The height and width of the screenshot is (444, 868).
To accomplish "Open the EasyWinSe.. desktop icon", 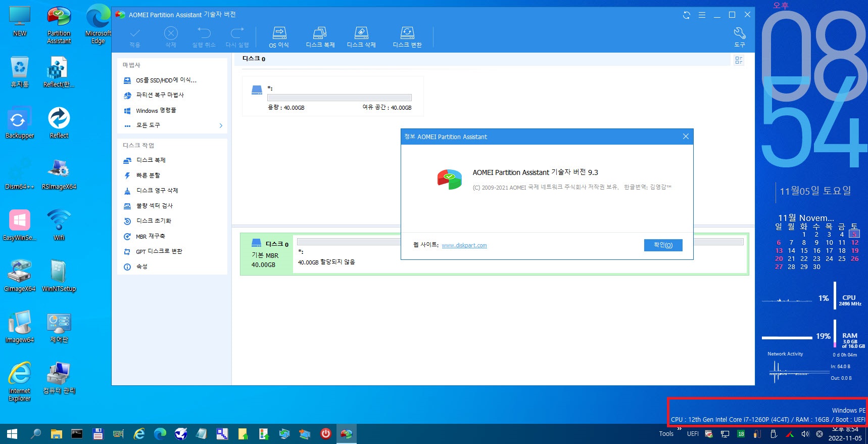I will [x=20, y=225].
